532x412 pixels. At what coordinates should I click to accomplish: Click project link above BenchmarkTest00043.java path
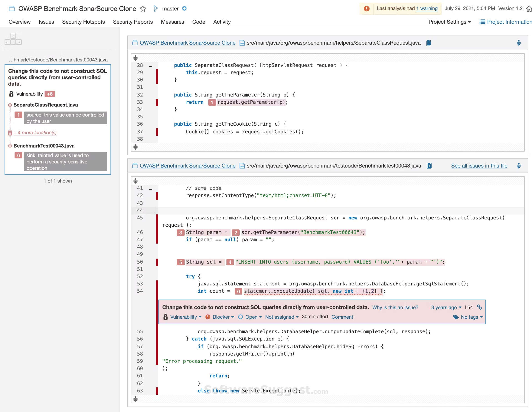coord(188,166)
